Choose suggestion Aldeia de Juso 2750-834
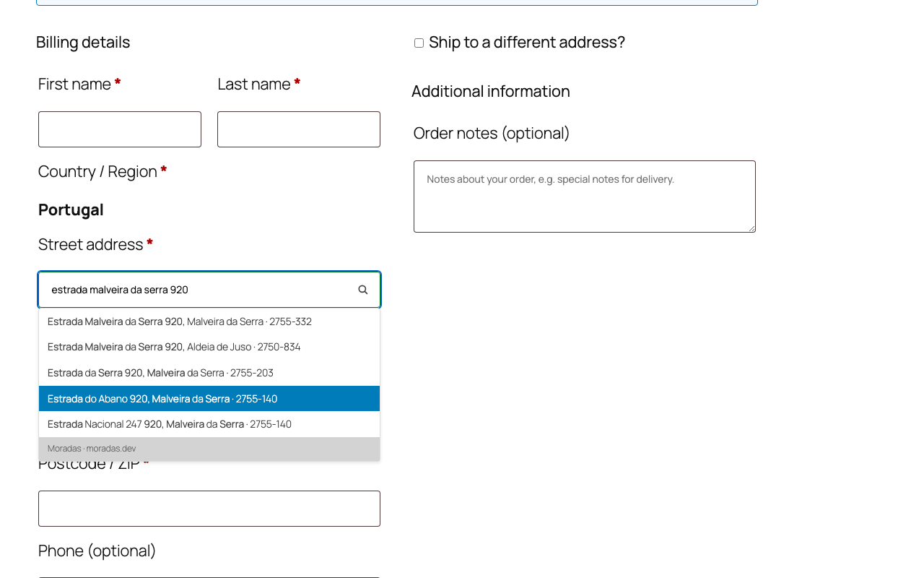 coord(209,347)
